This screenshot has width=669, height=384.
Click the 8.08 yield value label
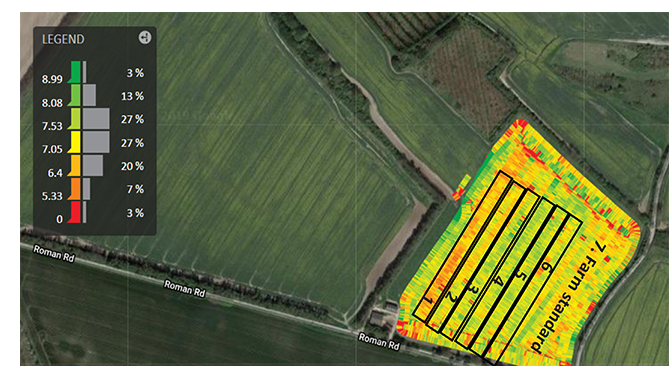(x=52, y=103)
